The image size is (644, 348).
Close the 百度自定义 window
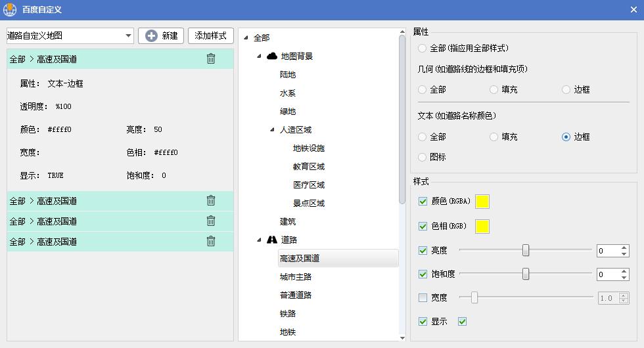[x=633, y=9]
